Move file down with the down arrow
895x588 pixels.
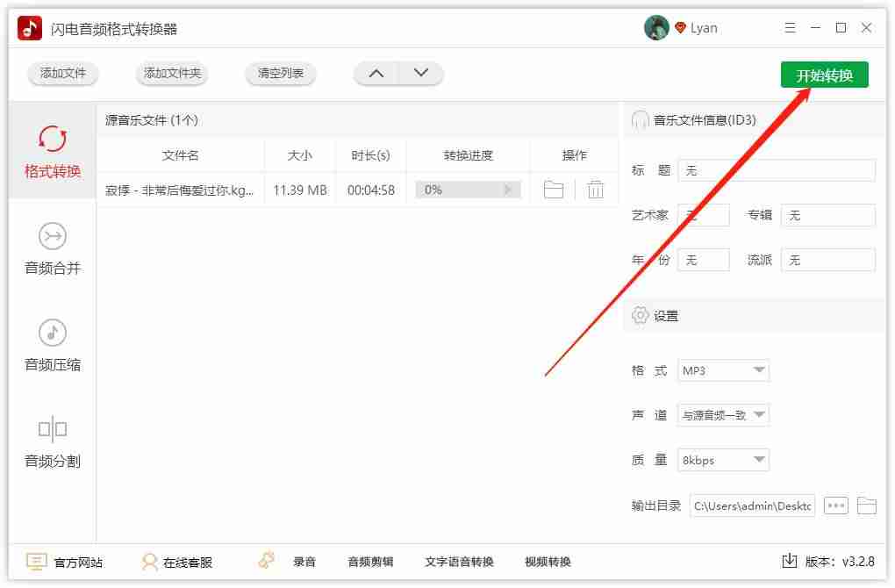(420, 73)
